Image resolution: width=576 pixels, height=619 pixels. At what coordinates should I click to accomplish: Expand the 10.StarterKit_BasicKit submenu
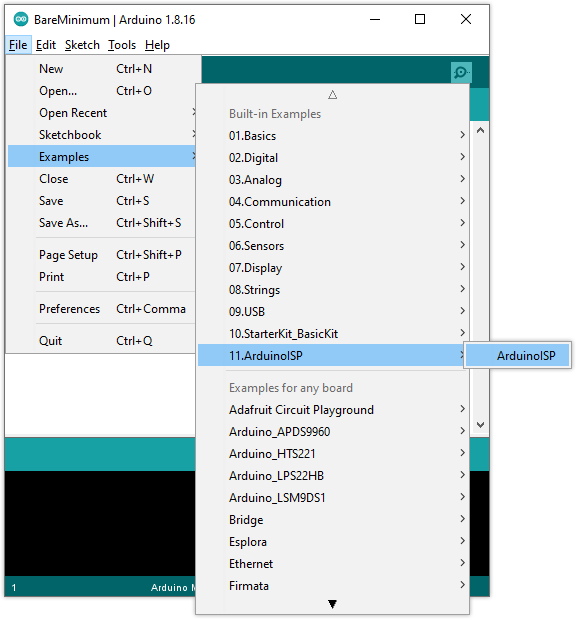(332, 334)
